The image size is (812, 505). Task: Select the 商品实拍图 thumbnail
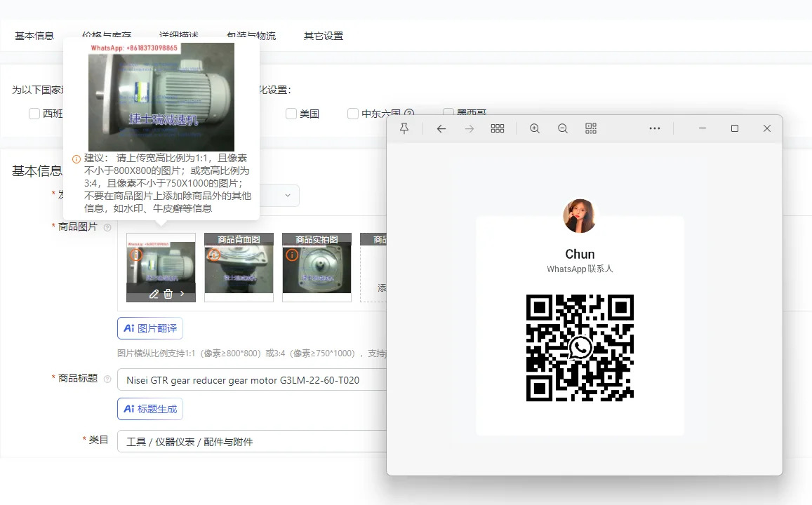[x=317, y=267]
